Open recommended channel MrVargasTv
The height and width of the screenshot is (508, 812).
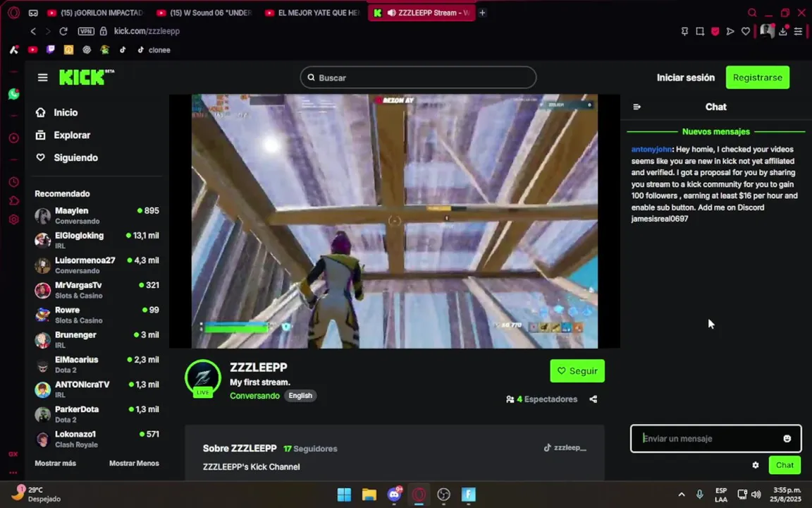click(97, 290)
